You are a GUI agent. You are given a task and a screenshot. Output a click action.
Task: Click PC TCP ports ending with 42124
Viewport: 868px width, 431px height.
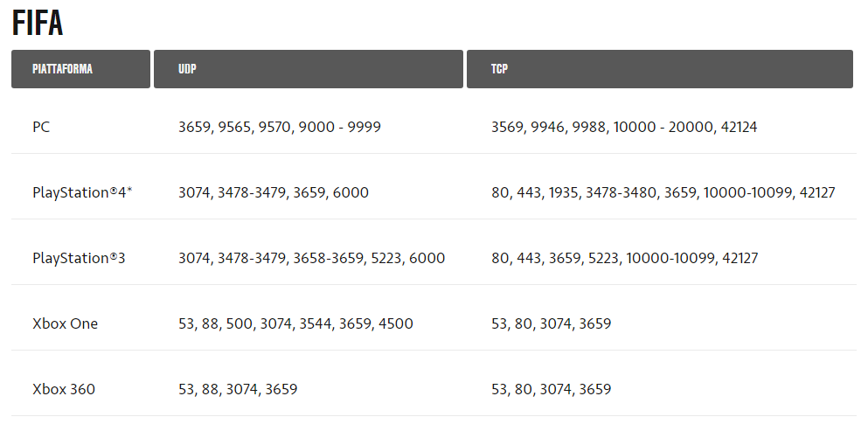point(624,128)
